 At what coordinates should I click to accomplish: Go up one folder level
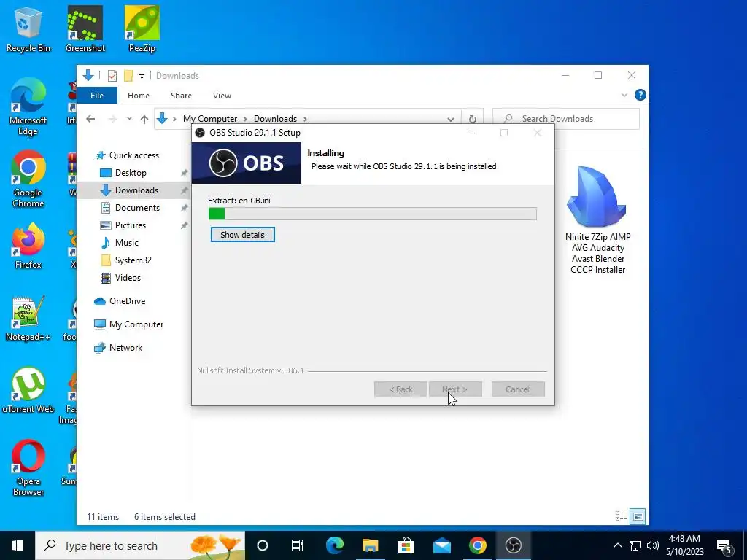pos(144,119)
